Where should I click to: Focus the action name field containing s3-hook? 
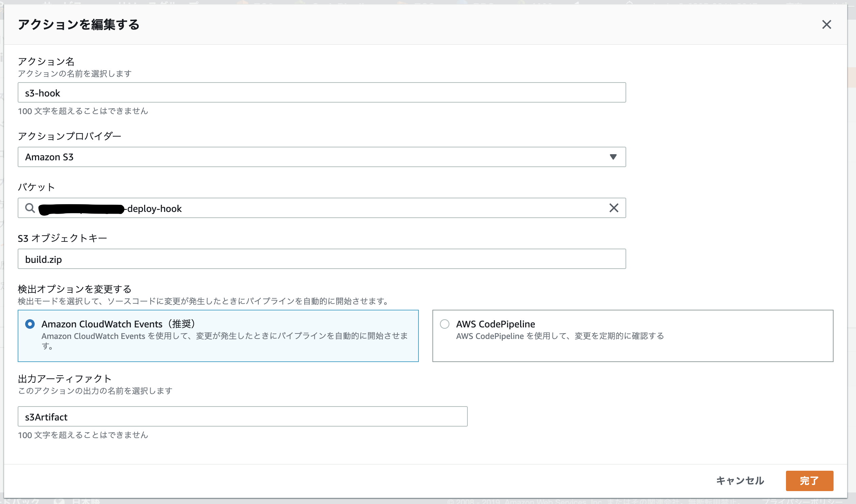pos(321,93)
